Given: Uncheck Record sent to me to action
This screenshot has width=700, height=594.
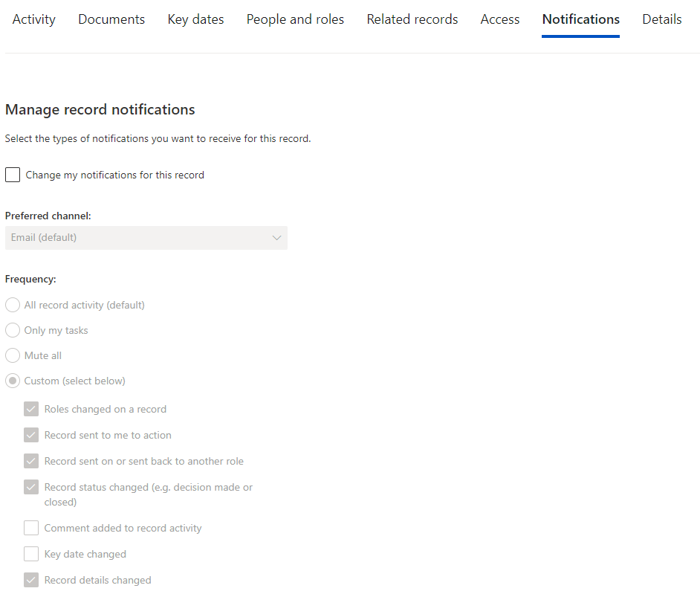Looking at the screenshot, I should (31, 436).
